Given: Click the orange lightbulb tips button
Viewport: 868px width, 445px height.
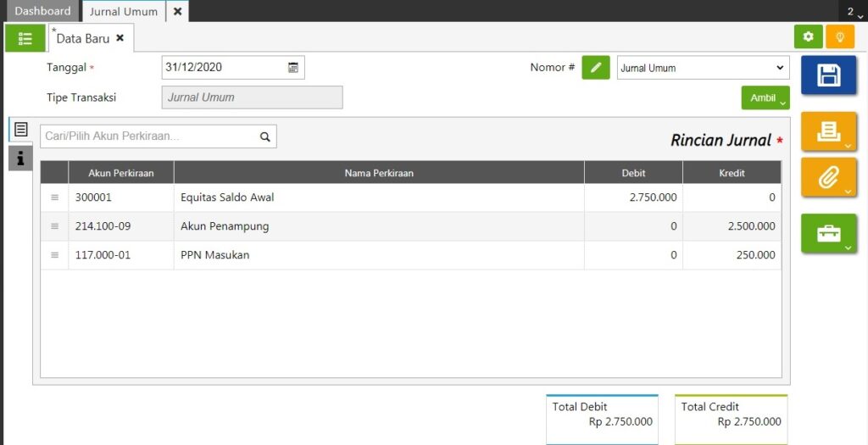Looking at the screenshot, I should [x=840, y=36].
